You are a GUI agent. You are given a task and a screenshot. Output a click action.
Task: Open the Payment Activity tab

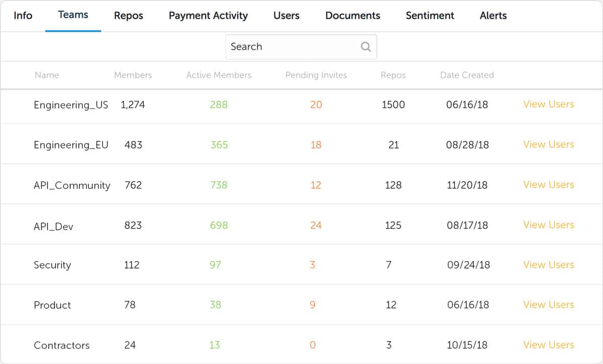point(208,16)
